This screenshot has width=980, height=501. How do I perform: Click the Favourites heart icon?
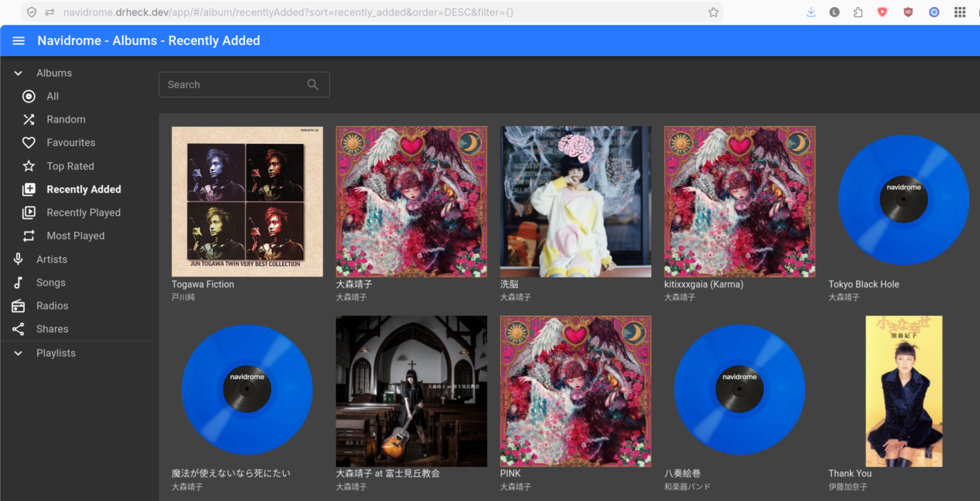[29, 143]
